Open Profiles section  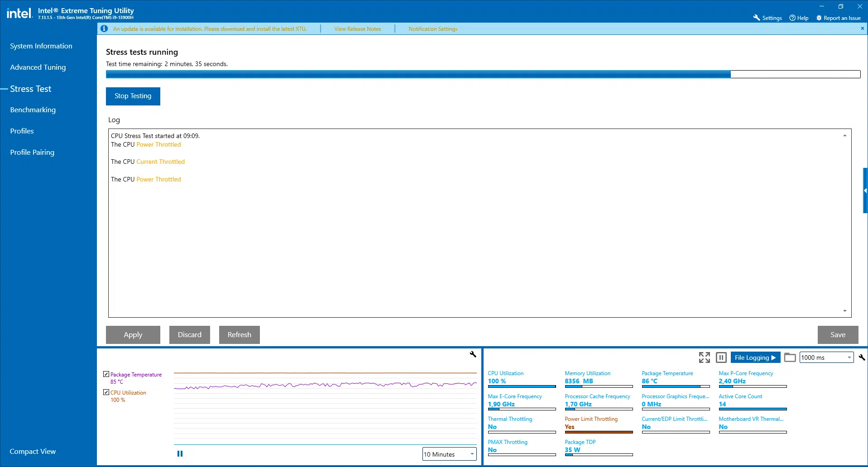coord(22,131)
